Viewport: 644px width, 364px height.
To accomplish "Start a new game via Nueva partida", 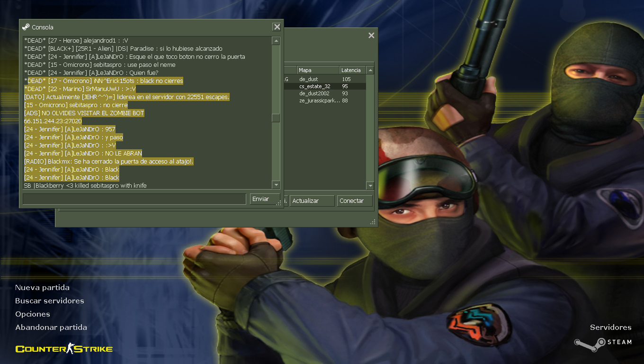I will [42, 288].
